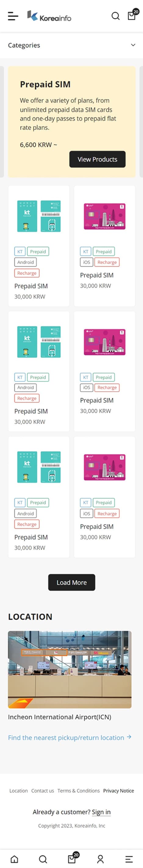The height and width of the screenshot is (868, 143).
Task: Open the Terms & Conditions footer link
Action: point(79,791)
